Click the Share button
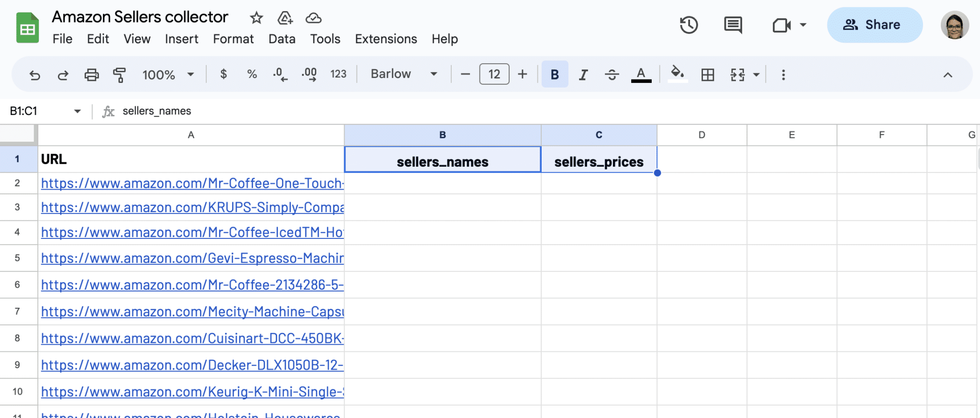 [x=875, y=25]
